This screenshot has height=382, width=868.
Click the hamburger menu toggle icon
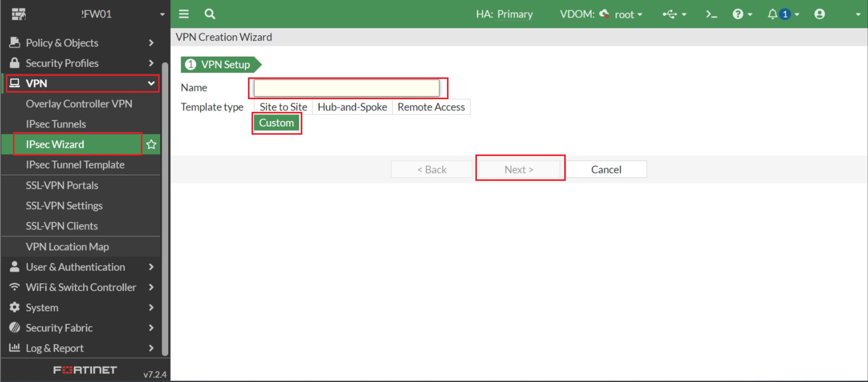[184, 14]
